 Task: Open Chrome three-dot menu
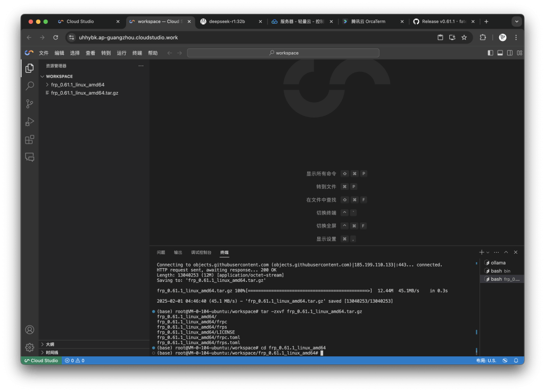[516, 38]
